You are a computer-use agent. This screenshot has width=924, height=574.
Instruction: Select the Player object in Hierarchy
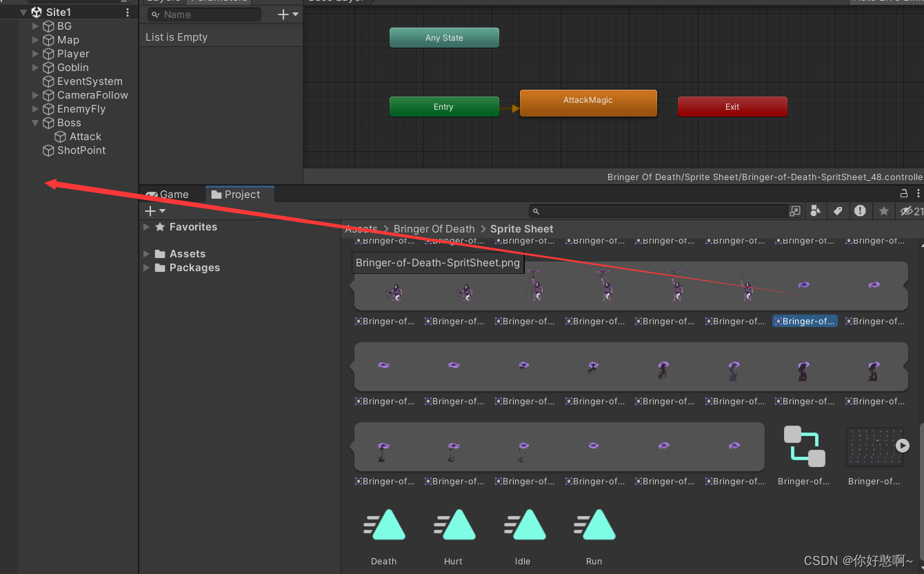click(x=73, y=54)
